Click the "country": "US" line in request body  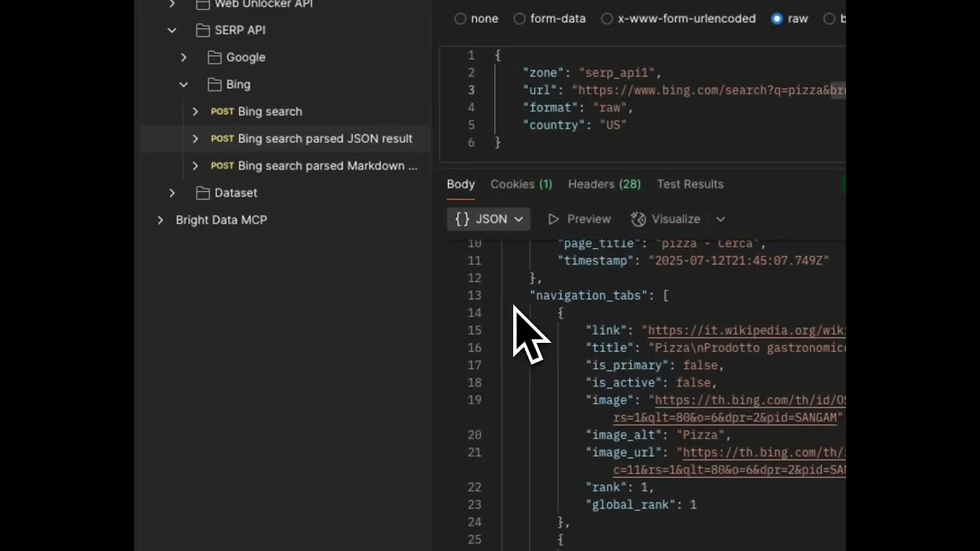coord(575,126)
